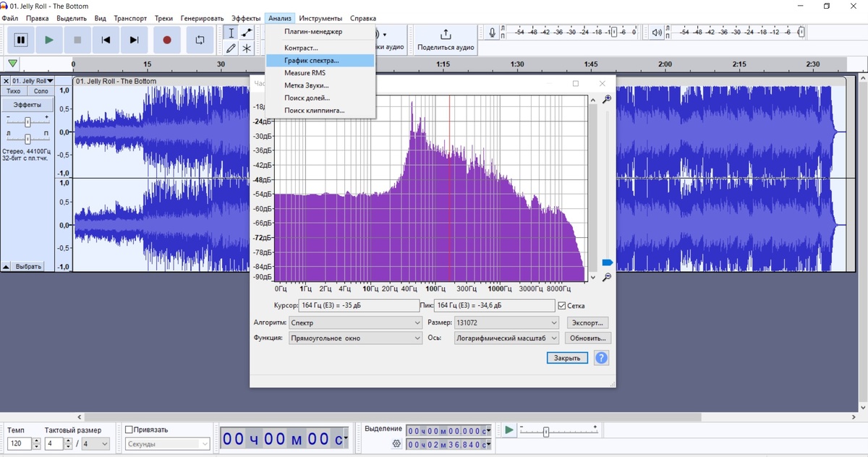Open the Генерировать menu
This screenshot has width=868, height=457.
click(x=203, y=18)
